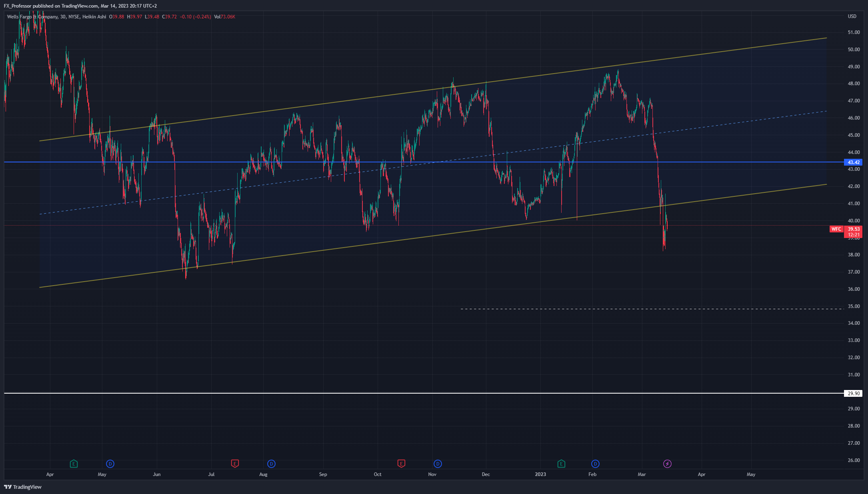Click the green earnings marker in mid-April
Viewport: 868px width, 494px height.
click(74, 464)
